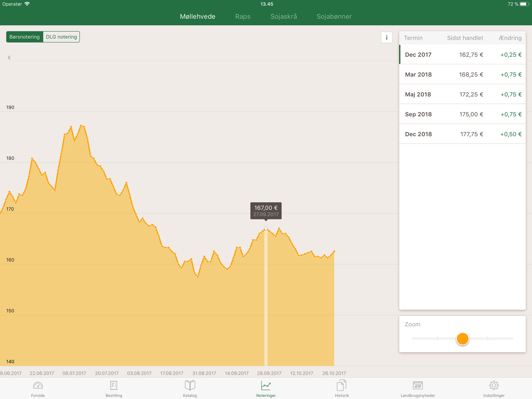Tap the Noteringer chart icon
This screenshot has height=399, width=532.
(x=266, y=386)
